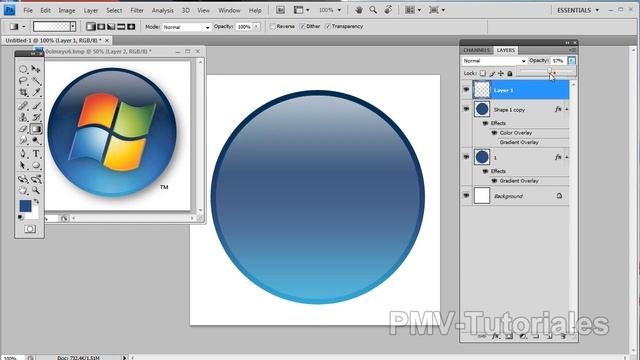Hide the Shape 1 copy layer eye
640x360 pixels.
click(466, 109)
